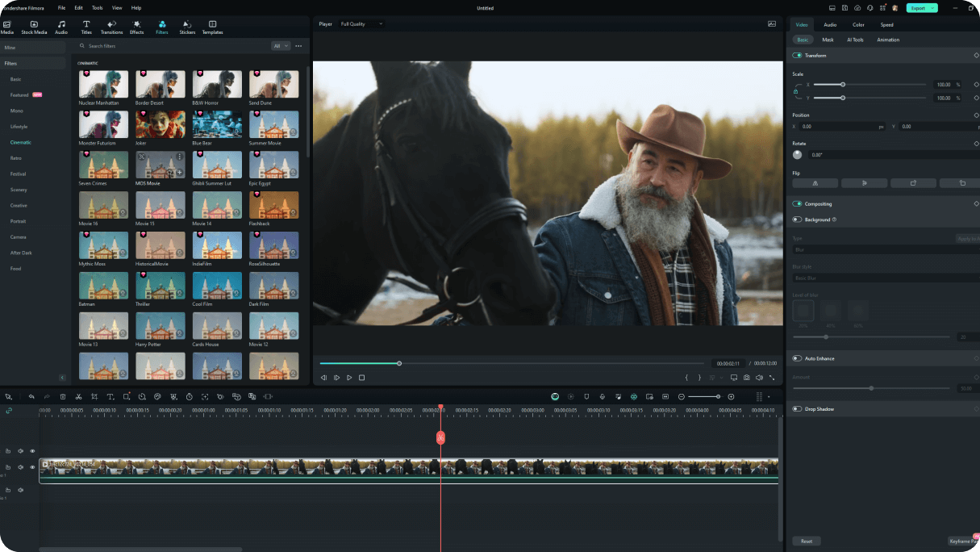This screenshot has height=552, width=980.
Task: Click the stopwatch duration icon in timeline toolbar
Action: point(189,396)
